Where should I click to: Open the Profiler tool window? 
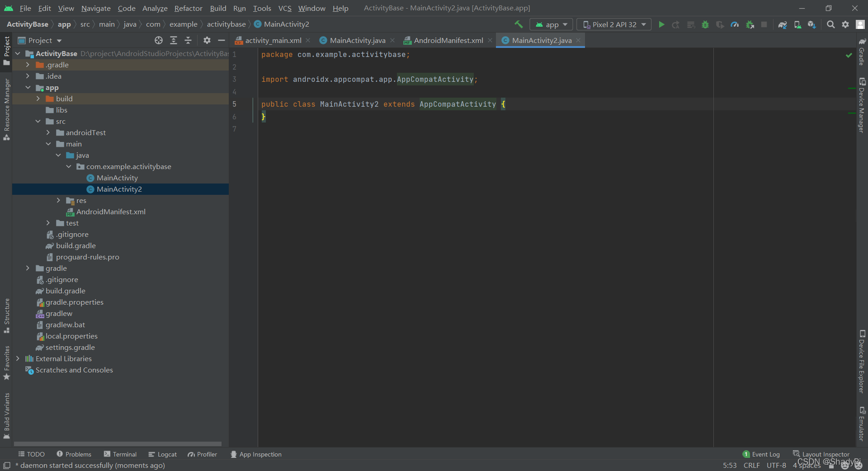tap(203, 454)
